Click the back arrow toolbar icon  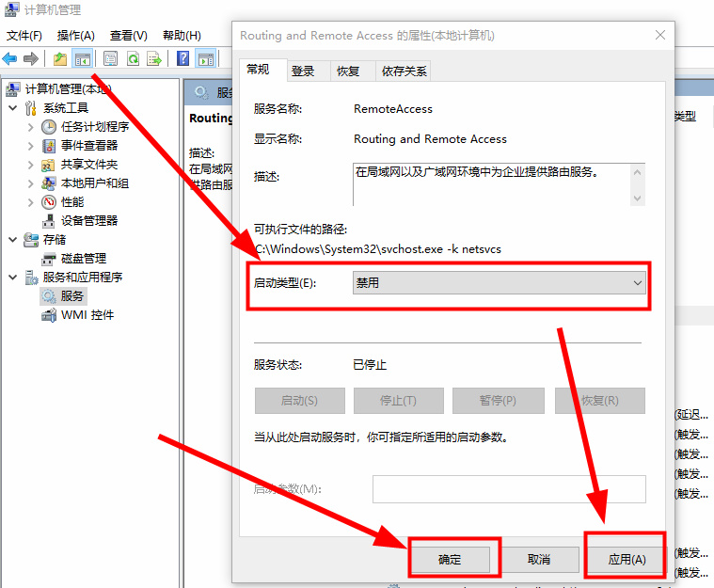[x=10, y=58]
